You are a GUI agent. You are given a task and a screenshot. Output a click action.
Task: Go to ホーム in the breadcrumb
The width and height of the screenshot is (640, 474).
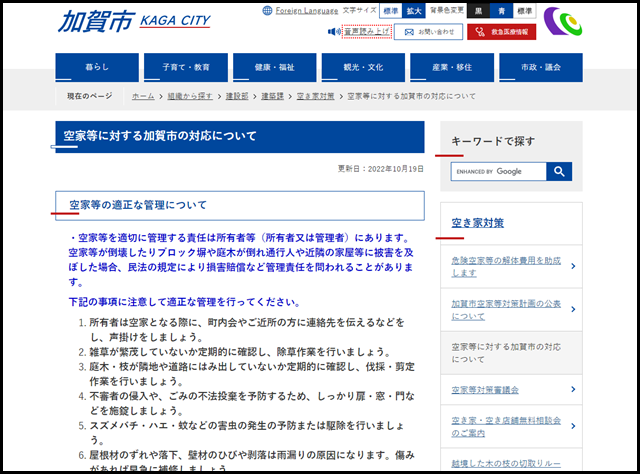143,96
